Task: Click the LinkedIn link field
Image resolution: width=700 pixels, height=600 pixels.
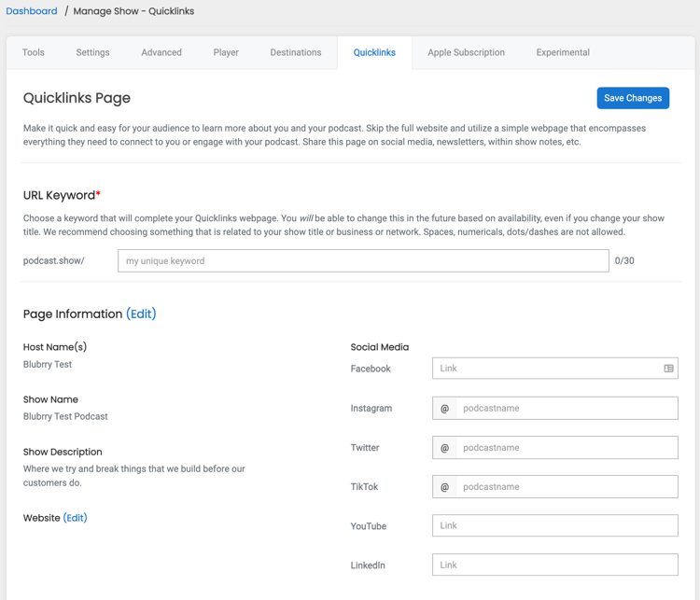Action: [555, 565]
